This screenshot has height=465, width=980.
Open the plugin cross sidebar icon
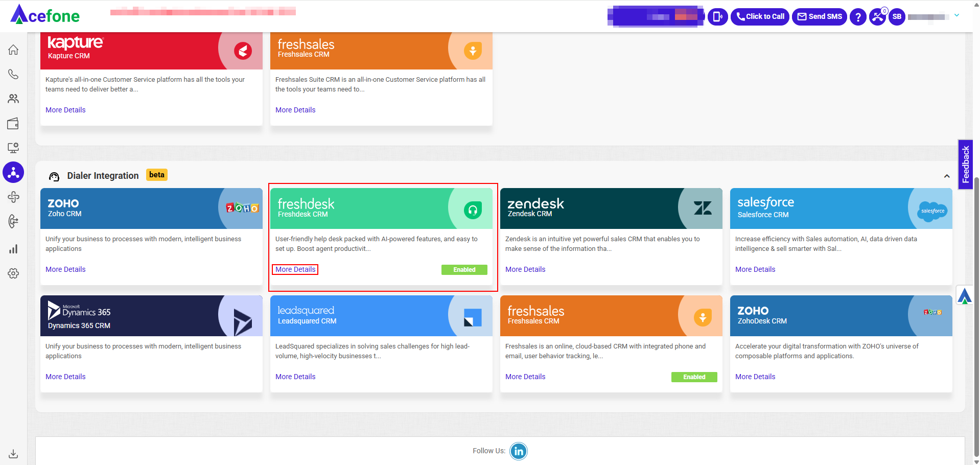point(13,197)
